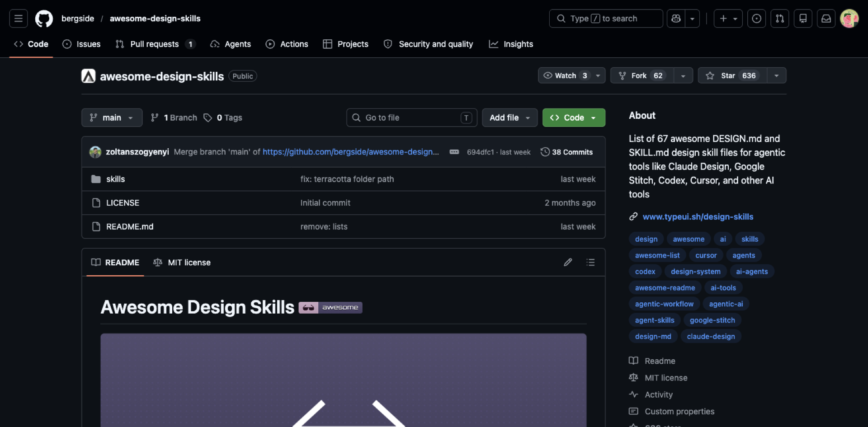Image resolution: width=868 pixels, height=427 pixels.
Task: Click the claude-design topic tag
Action: coord(711,336)
